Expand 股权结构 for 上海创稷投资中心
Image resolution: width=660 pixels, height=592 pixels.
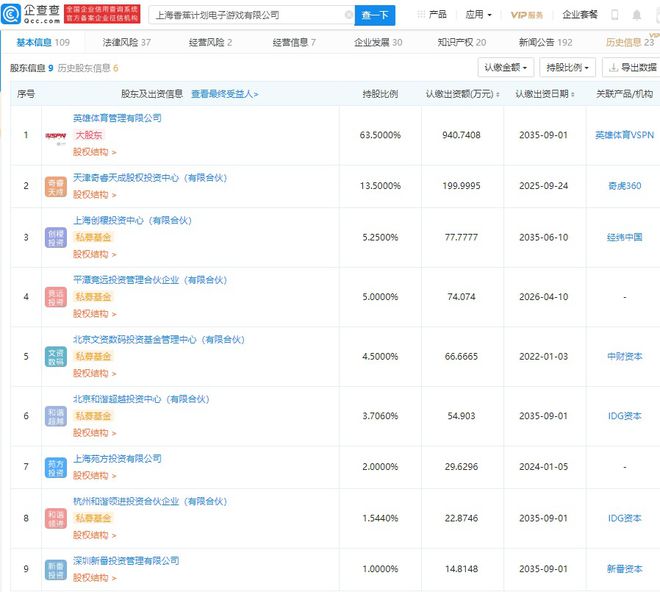(x=95, y=254)
